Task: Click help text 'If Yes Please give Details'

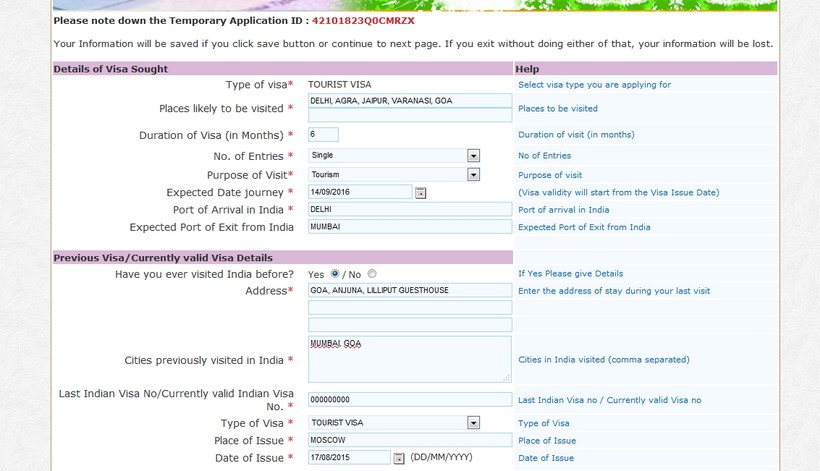Action: [571, 273]
